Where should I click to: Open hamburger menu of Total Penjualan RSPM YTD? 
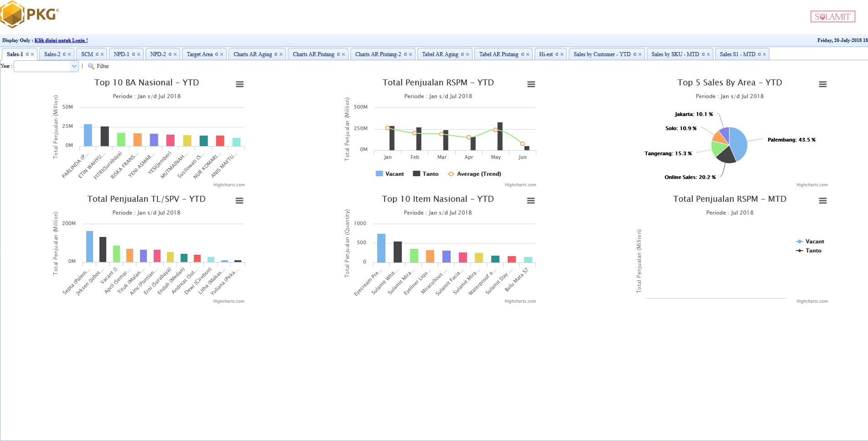pos(531,84)
